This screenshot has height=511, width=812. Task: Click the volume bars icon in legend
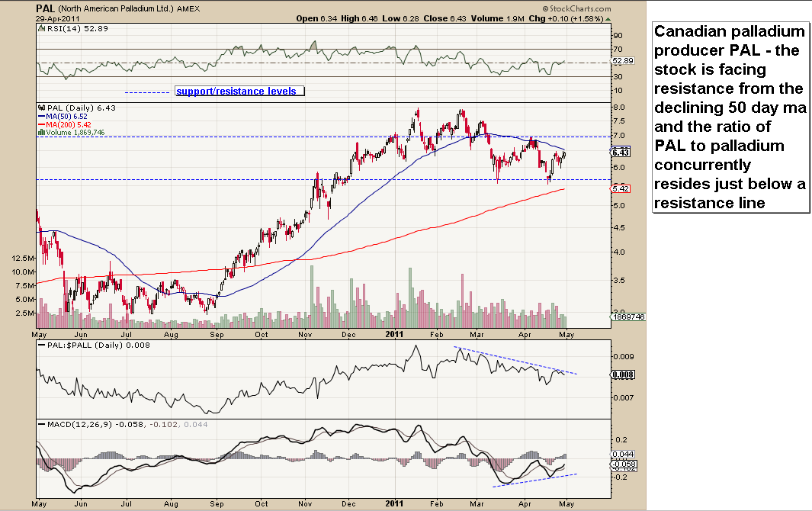click(41, 133)
